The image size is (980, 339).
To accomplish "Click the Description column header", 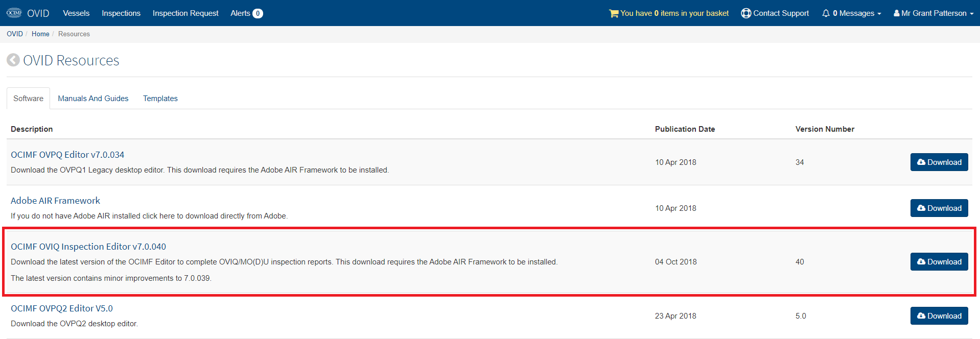I will (32, 129).
